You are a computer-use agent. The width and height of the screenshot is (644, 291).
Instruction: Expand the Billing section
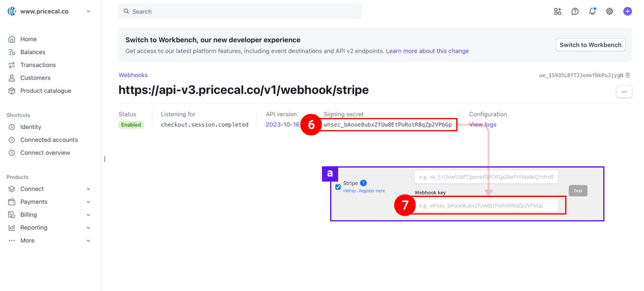[x=88, y=215]
